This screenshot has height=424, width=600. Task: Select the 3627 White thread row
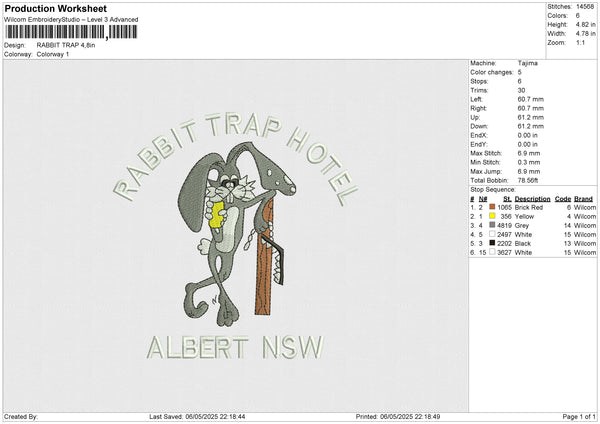531,252
